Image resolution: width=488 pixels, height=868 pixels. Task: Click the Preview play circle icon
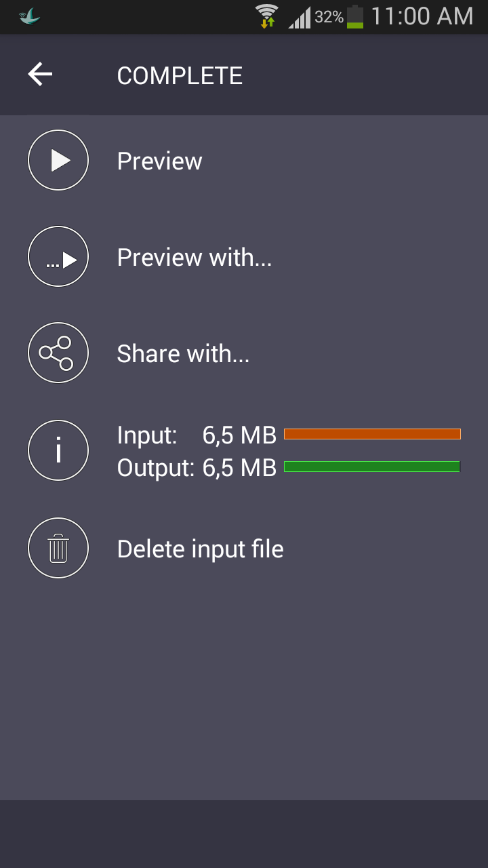coord(58,161)
